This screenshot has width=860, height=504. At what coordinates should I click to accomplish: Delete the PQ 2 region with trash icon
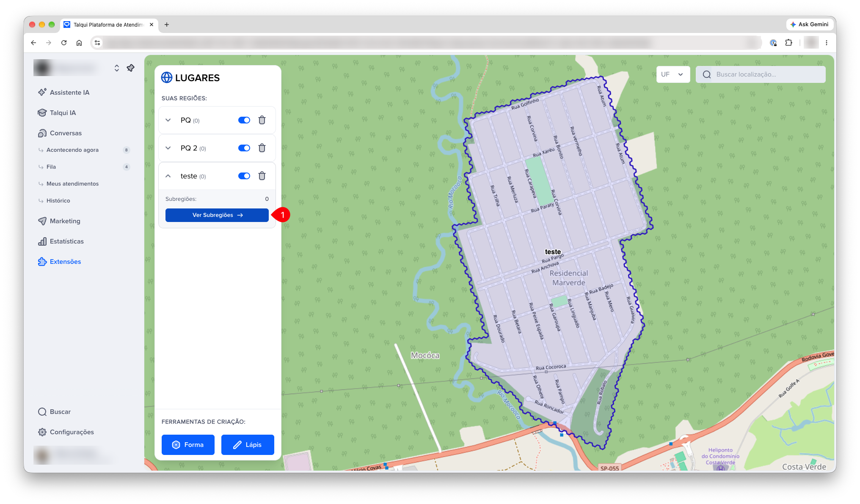pyautogui.click(x=262, y=148)
